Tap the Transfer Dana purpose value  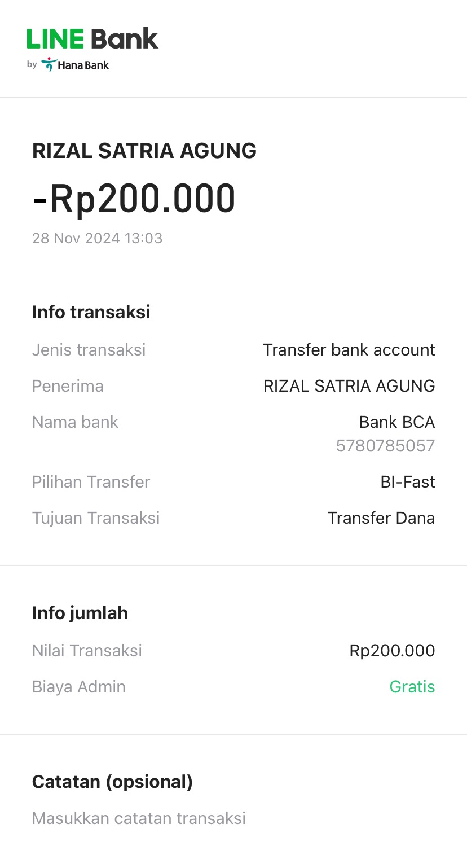(381, 518)
